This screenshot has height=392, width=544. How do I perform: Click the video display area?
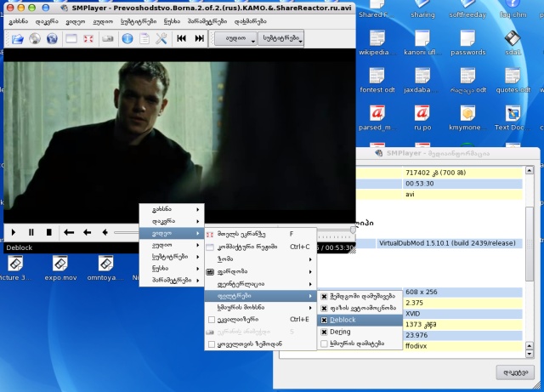179,135
